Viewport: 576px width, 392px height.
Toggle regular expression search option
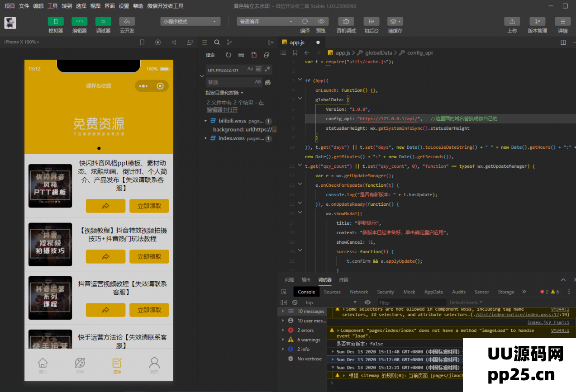coord(267,69)
